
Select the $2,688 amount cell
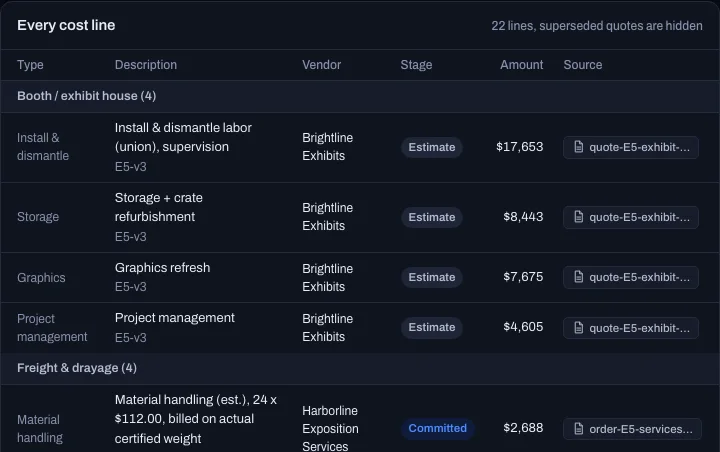click(523, 428)
